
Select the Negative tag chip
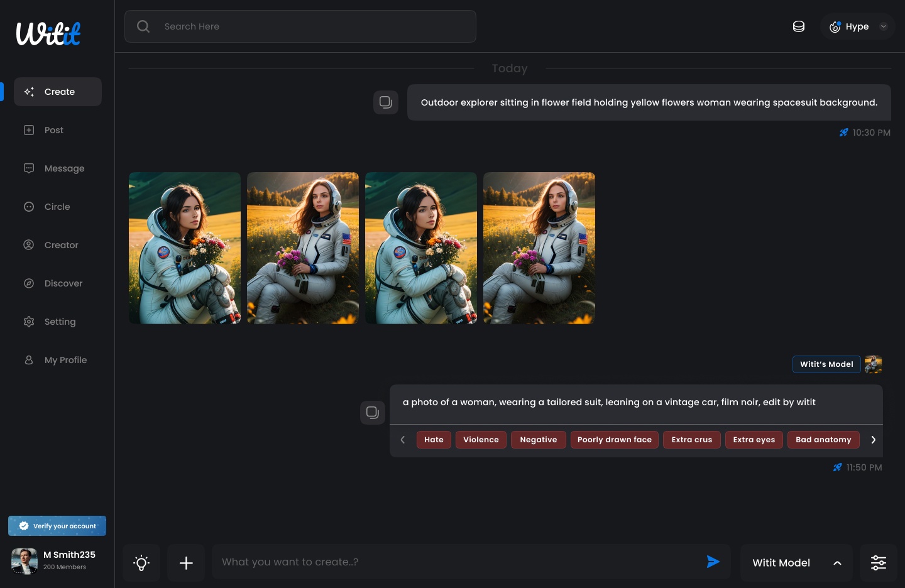tap(539, 440)
